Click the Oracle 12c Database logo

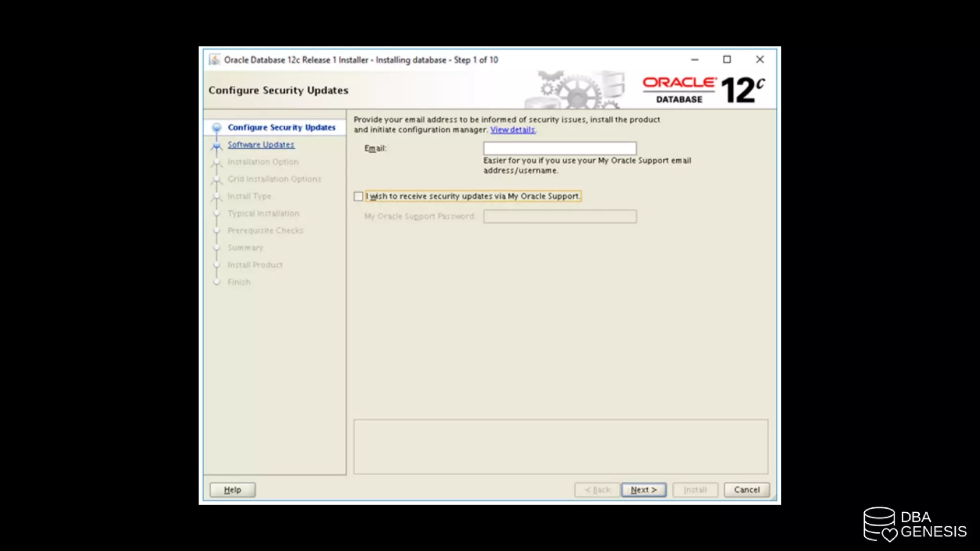point(703,89)
